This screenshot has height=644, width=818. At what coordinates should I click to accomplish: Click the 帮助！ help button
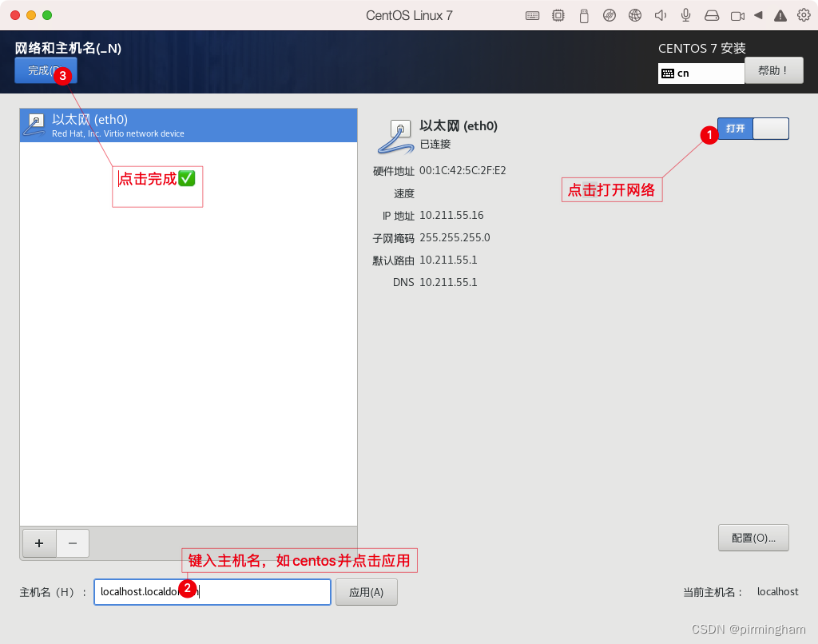[x=773, y=70]
